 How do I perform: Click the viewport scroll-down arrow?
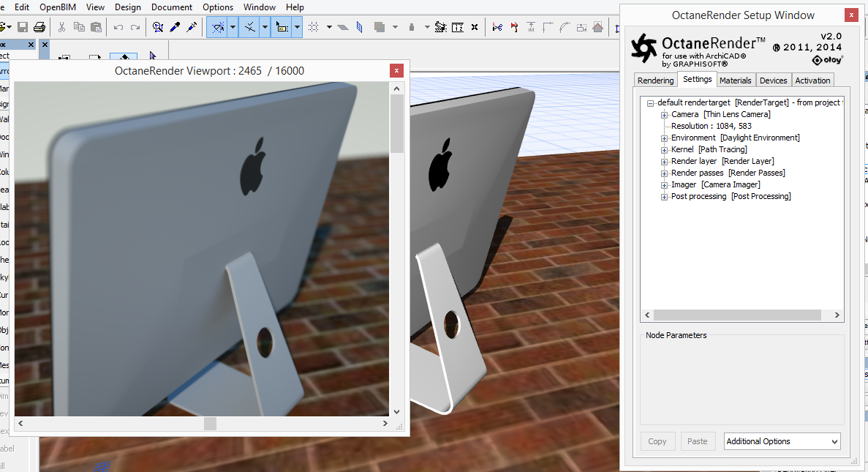[x=397, y=411]
